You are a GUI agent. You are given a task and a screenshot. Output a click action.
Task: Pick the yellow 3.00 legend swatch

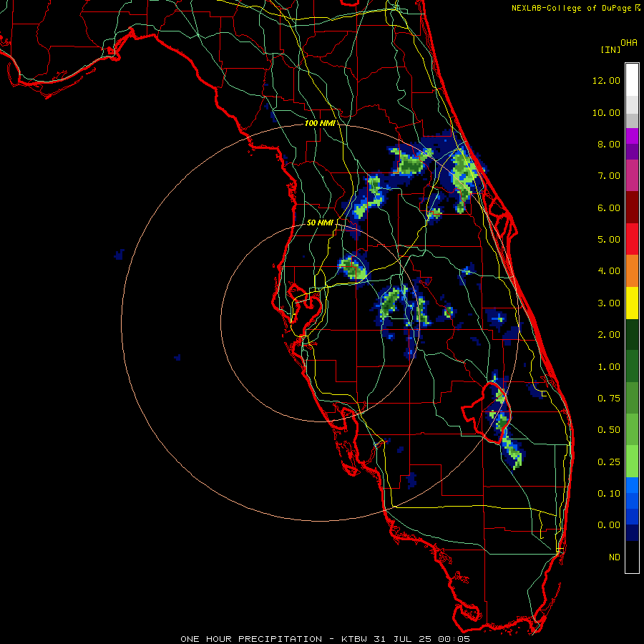coord(632,303)
